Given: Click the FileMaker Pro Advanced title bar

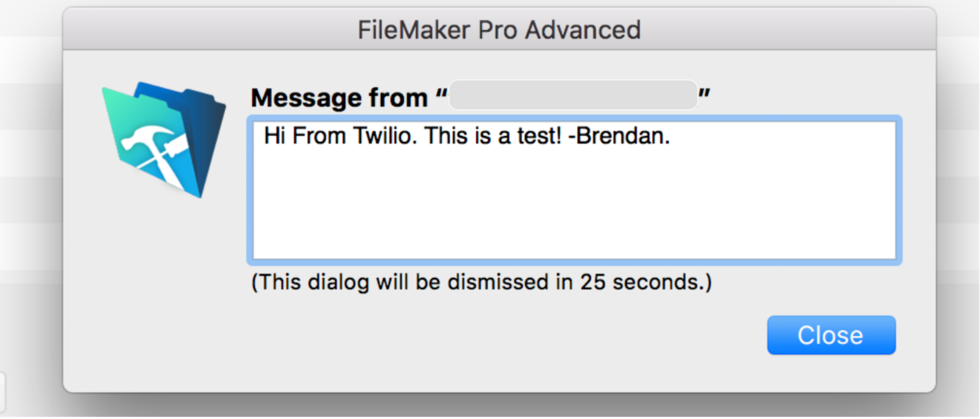Looking at the screenshot, I should (499, 30).
